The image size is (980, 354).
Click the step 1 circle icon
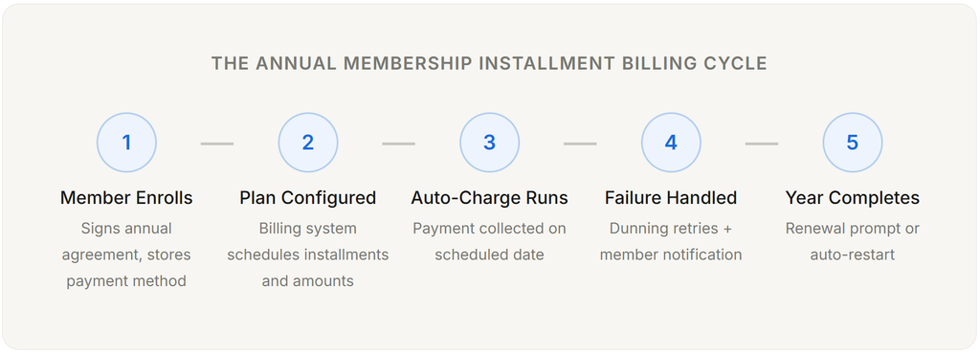(126, 143)
